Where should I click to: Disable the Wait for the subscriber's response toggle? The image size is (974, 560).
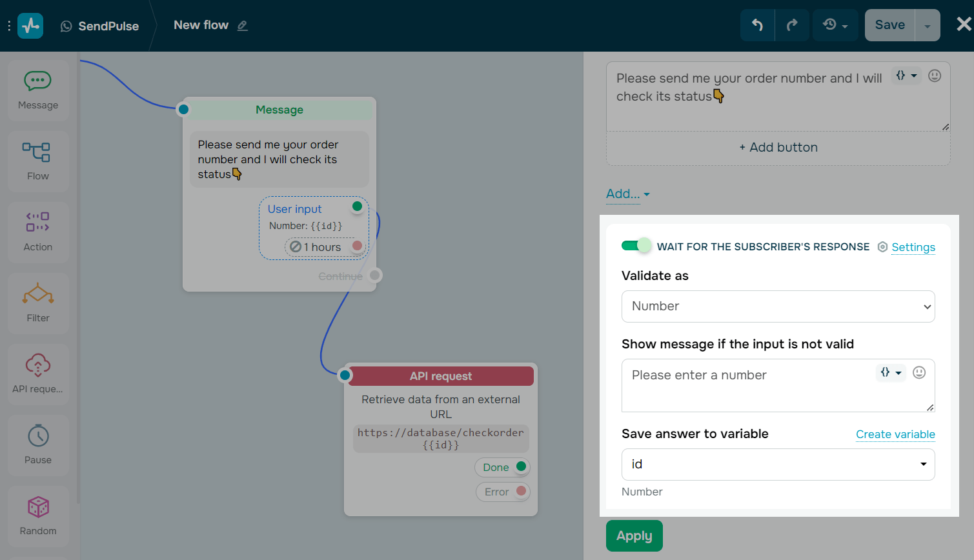point(636,246)
